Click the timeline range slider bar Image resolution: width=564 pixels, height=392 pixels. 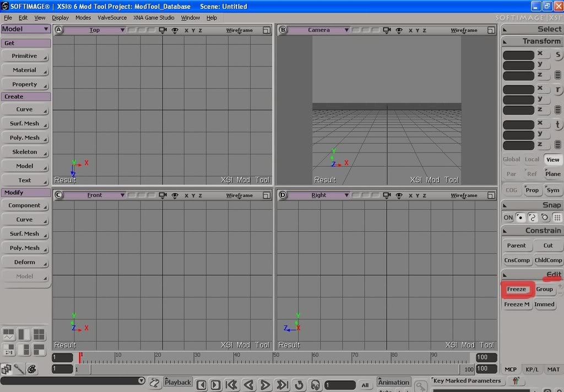pos(275,369)
